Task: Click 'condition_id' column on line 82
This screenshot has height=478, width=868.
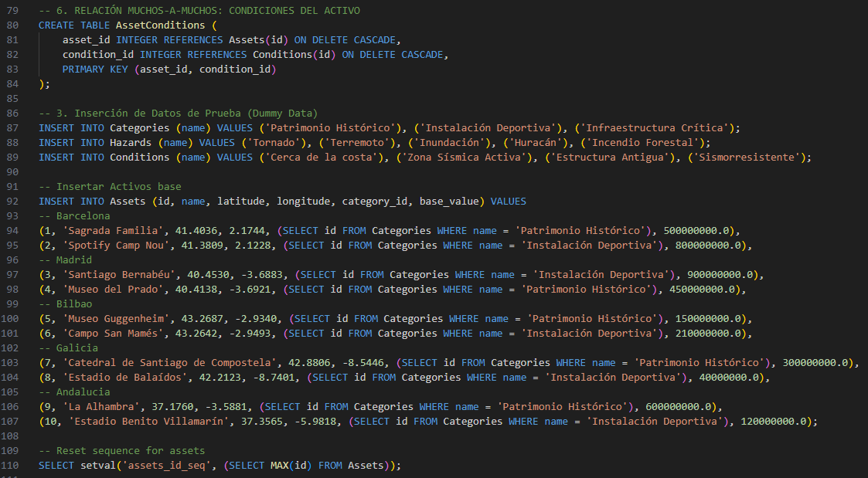Action: tap(98, 55)
